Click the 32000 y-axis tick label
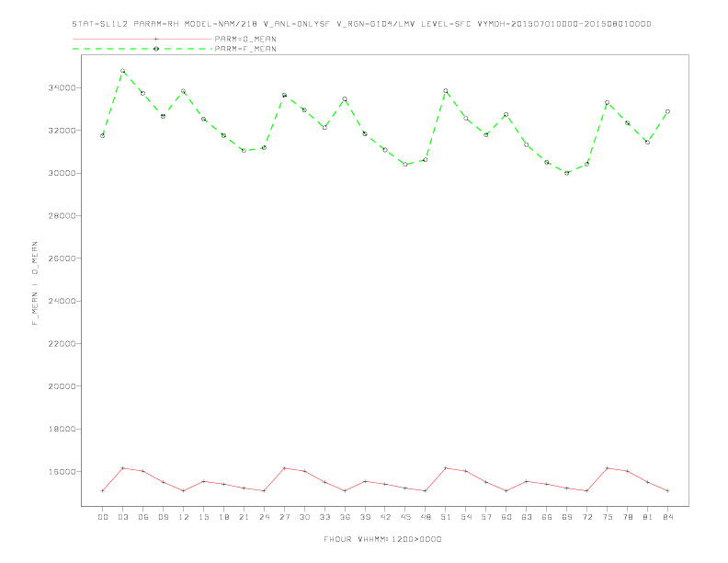The height and width of the screenshot is (563, 728). pyautogui.click(x=62, y=131)
